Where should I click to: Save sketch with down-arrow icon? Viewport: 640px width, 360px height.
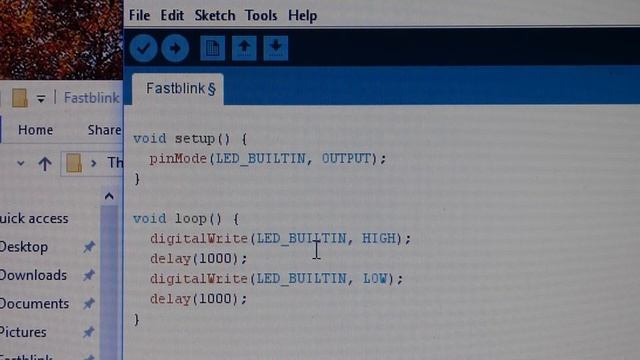(276, 48)
